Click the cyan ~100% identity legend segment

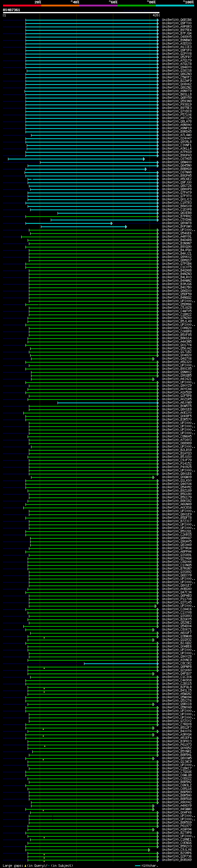point(175,6)
